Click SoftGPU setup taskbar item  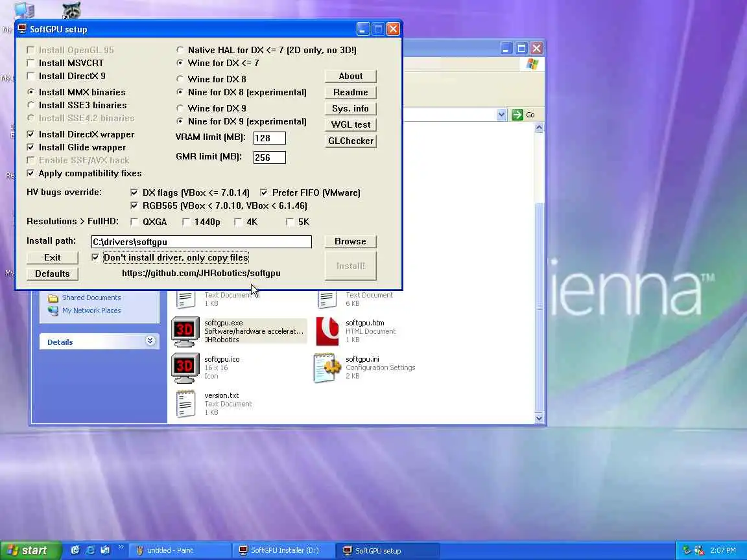388,550
